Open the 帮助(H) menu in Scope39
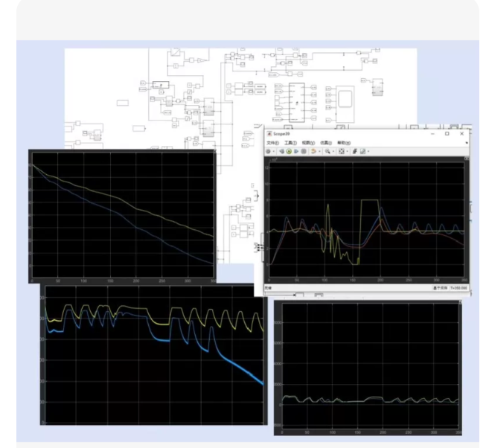Viewport: 486px width, 448px height. pyautogui.click(x=344, y=143)
